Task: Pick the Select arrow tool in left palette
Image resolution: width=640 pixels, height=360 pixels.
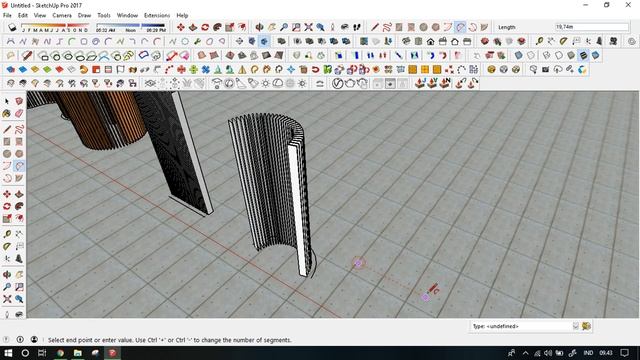Action: pos(7,101)
